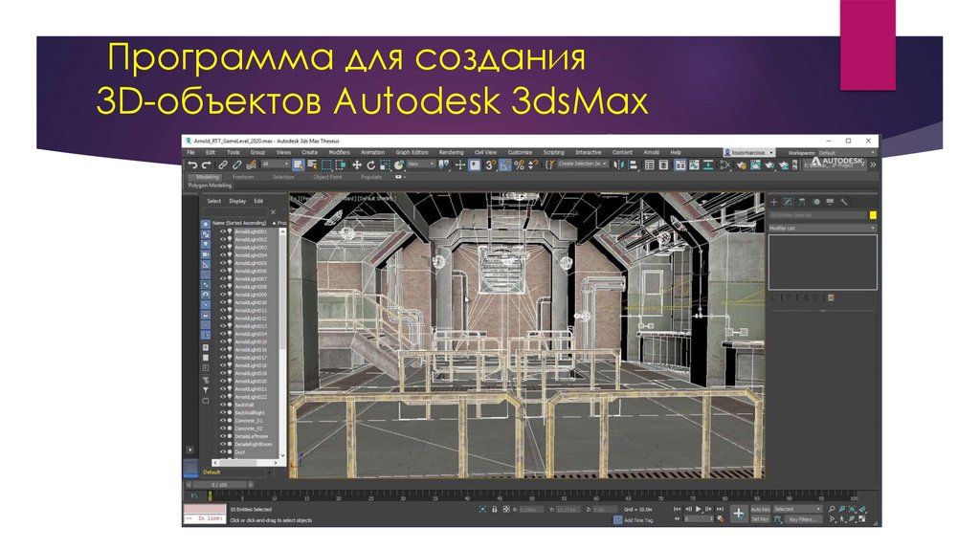Open Scene Explorer Display menu

pyautogui.click(x=237, y=201)
